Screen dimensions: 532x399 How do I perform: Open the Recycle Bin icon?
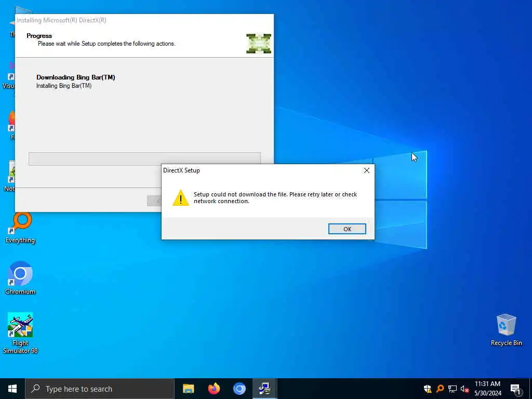click(x=506, y=330)
